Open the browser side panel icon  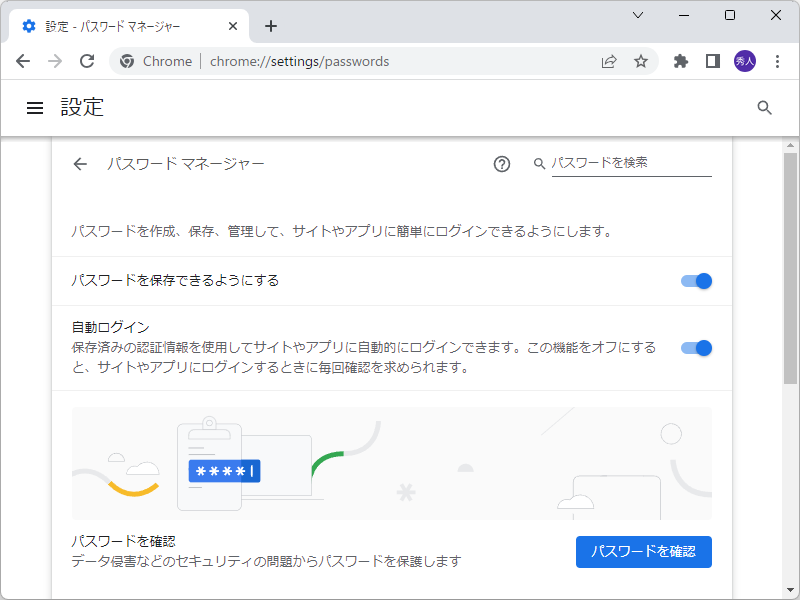712,61
